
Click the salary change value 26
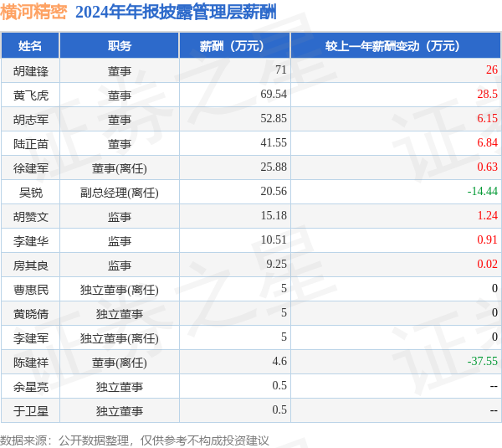click(492, 70)
